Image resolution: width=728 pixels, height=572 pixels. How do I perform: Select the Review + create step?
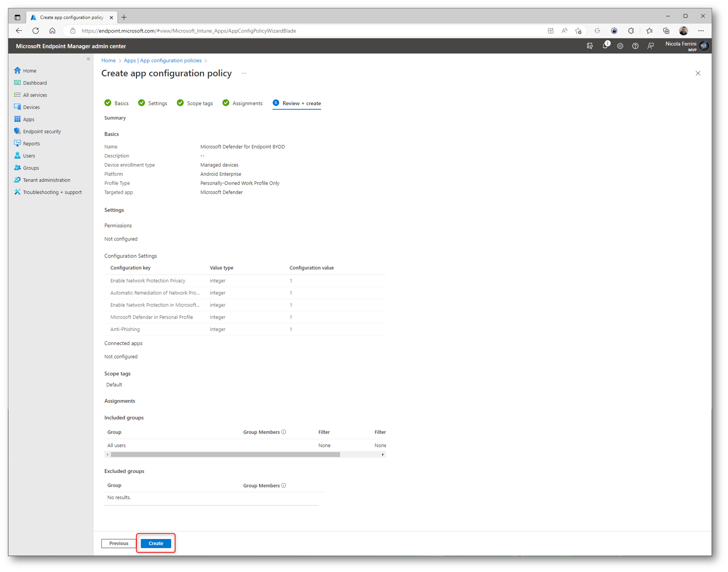coord(297,103)
